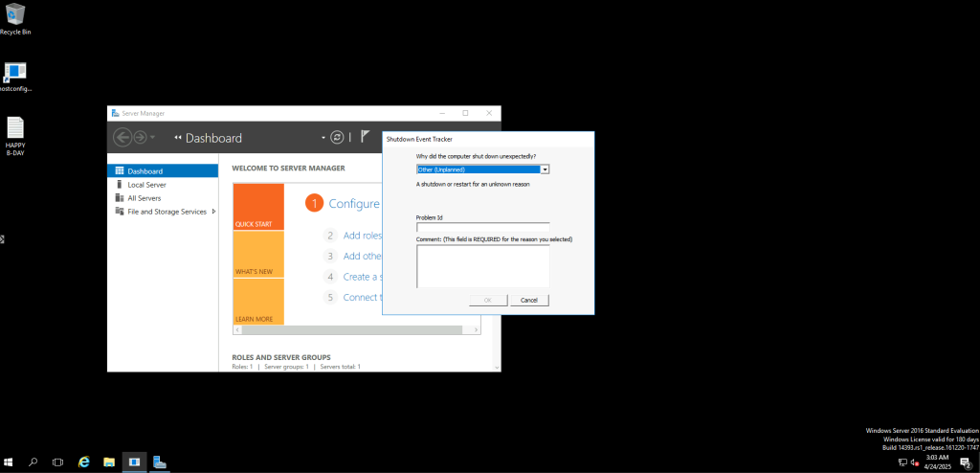Select the QUICK START tile
Screen dimensions: 980x473
coord(258,207)
